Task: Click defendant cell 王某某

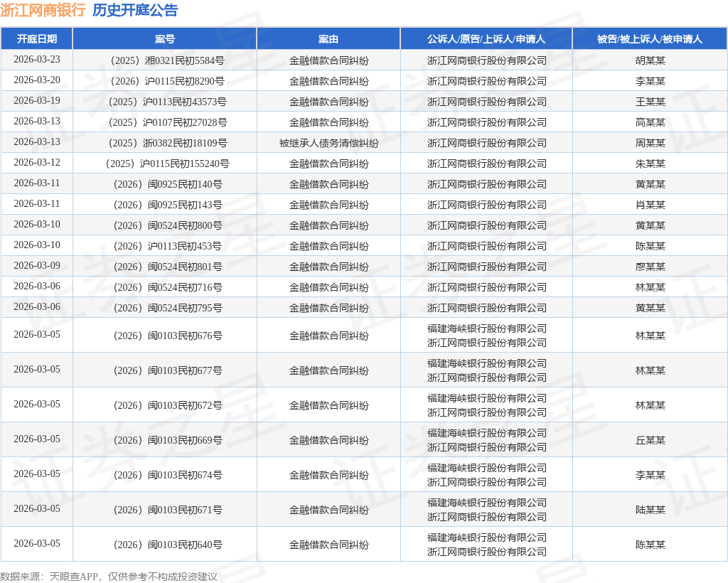Action: 650,102
